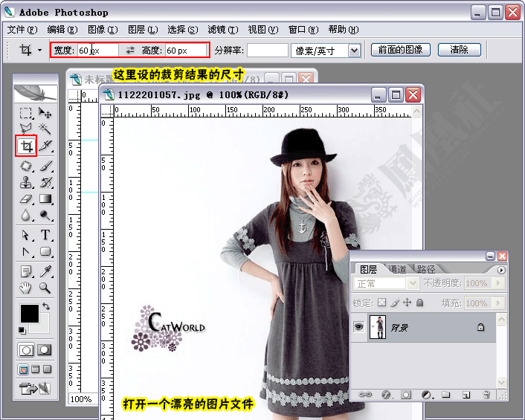Select the Notes tool
This screenshot has width=525, height=420.
tap(26, 271)
